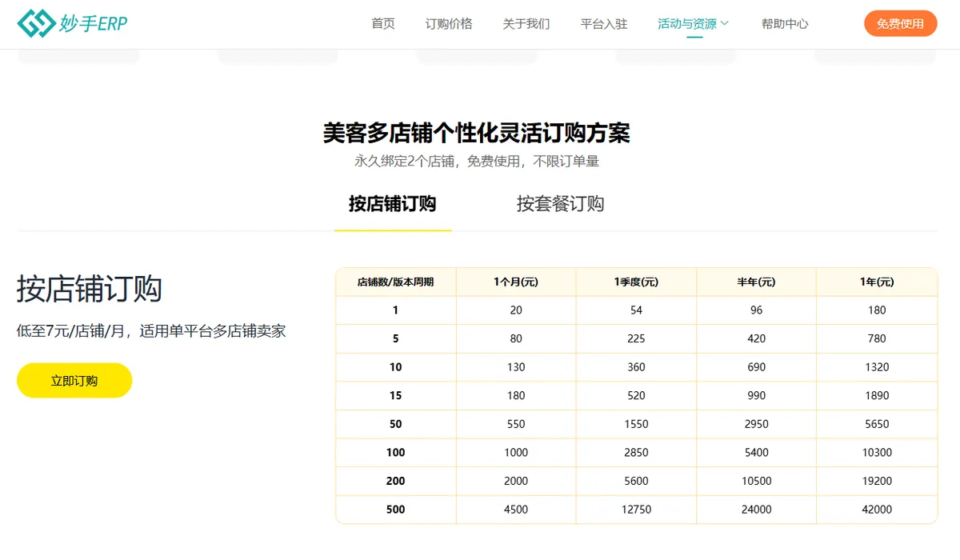Image resolution: width=960 pixels, height=560 pixels.
Task: Click the 500 store-count row header
Action: [x=396, y=510]
